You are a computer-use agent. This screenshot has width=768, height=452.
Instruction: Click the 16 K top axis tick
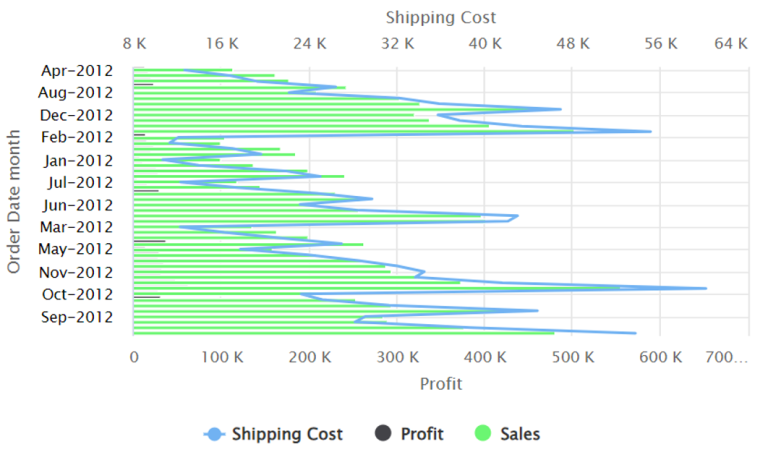pyautogui.click(x=222, y=44)
